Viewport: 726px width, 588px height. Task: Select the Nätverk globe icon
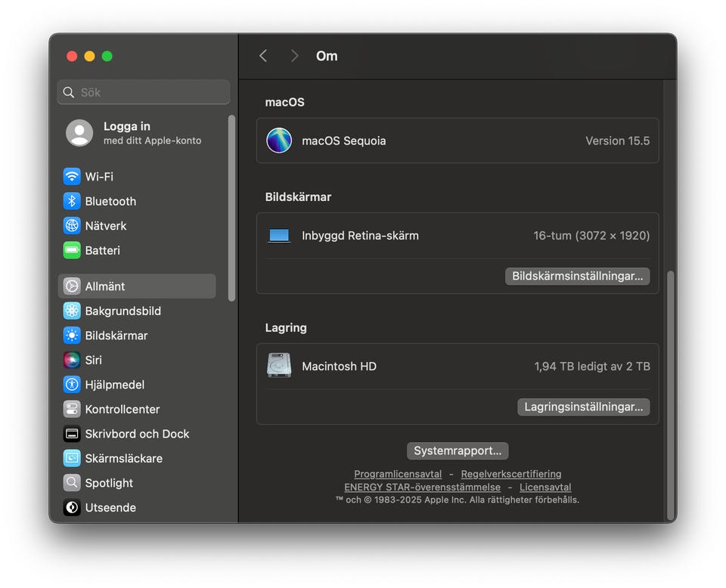coord(72,226)
